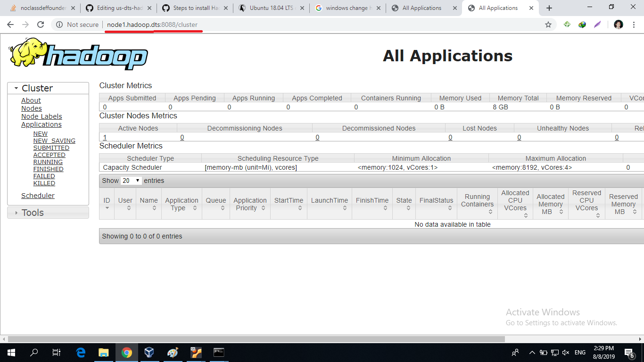Image resolution: width=644 pixels, height=362 pixels.
Task: Open Paint from the taskbar
Action: [x=173, y=352]
